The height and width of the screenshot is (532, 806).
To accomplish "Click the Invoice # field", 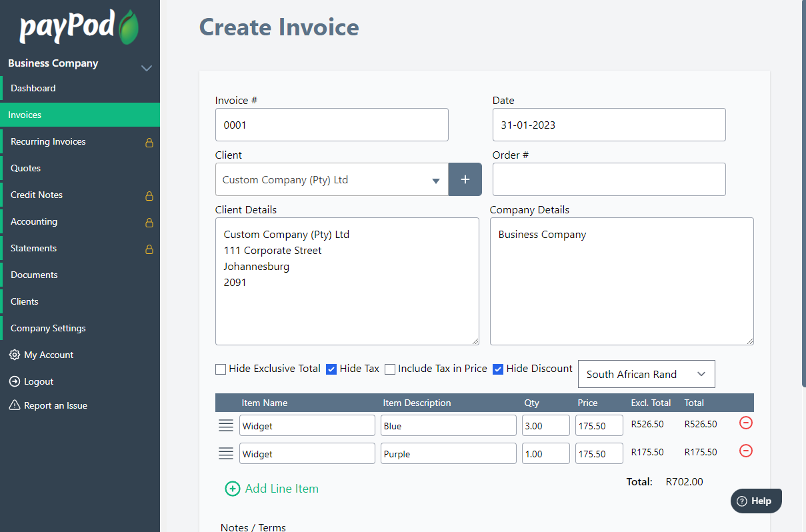I will (332, 125).
